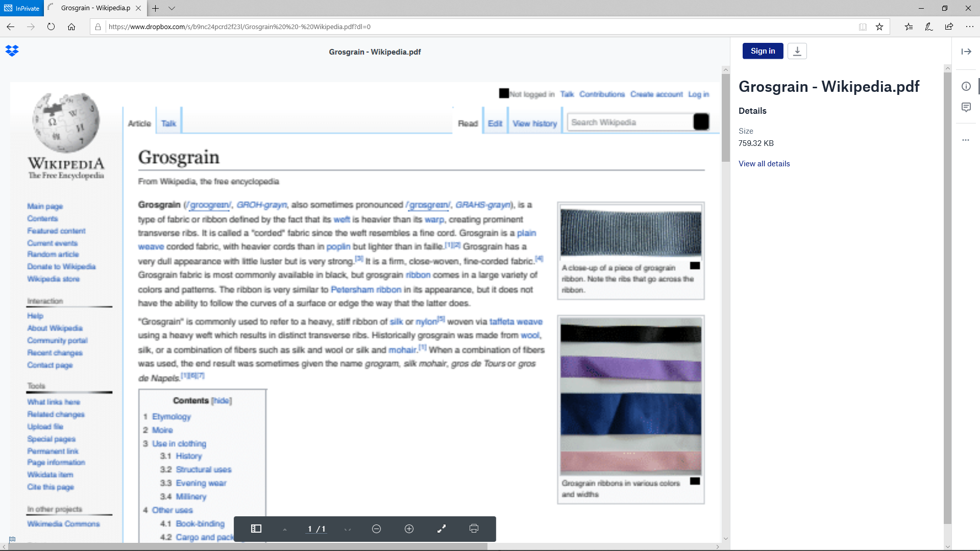
Task: Click the Create account link
Action: (656, 94)
